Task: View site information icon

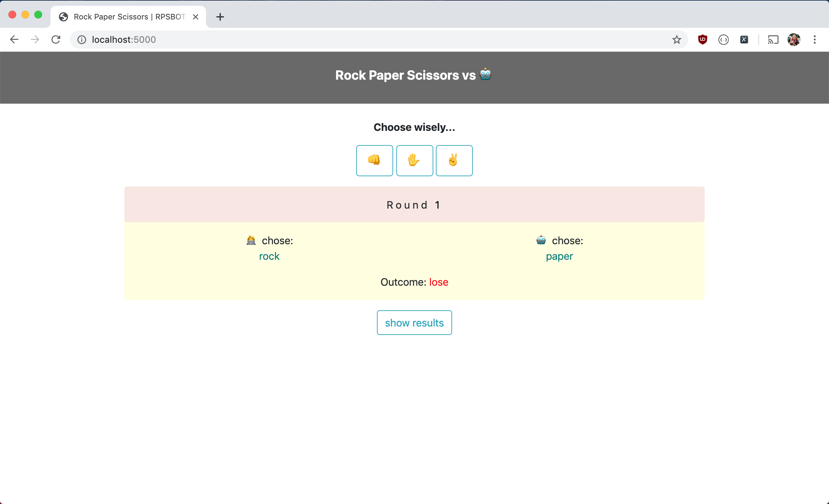Action: pyautogui.click(x=82, y=40)
